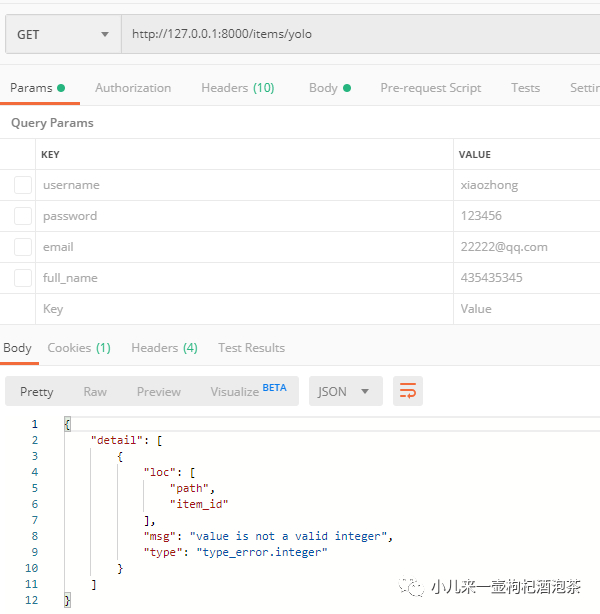The width and height of the screenshot is (600, 614).
Task: Open the request Headers (10) tab
Action: (x=237, y=88)
